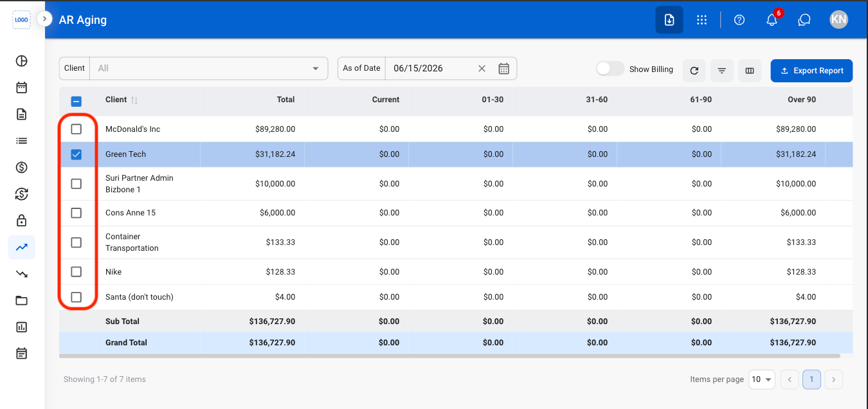Click the 61-90 column header

701,100
